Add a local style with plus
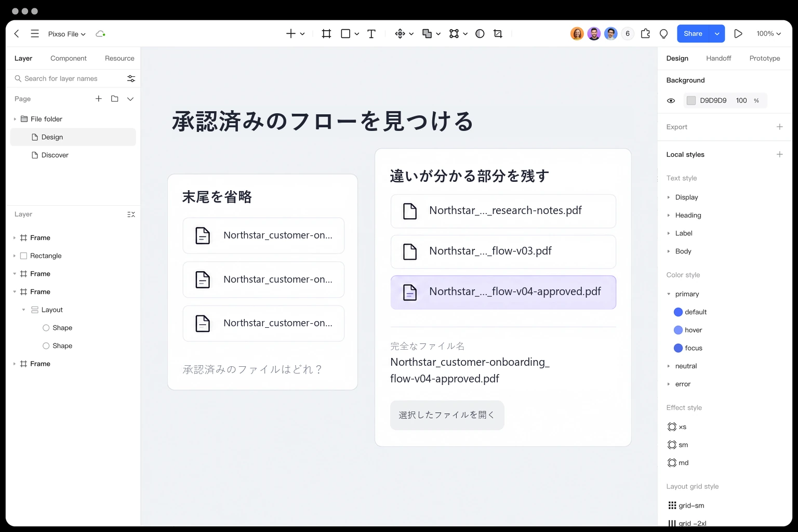Image resolution: width=798 pixels, height=532 pixels. click(779, 154)
